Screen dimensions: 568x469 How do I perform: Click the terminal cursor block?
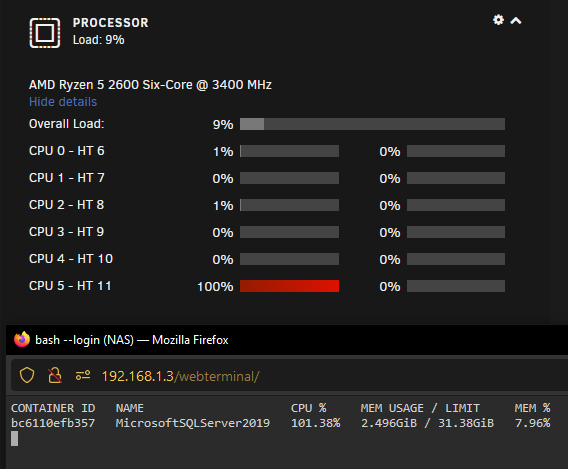(x=14, y=439)
